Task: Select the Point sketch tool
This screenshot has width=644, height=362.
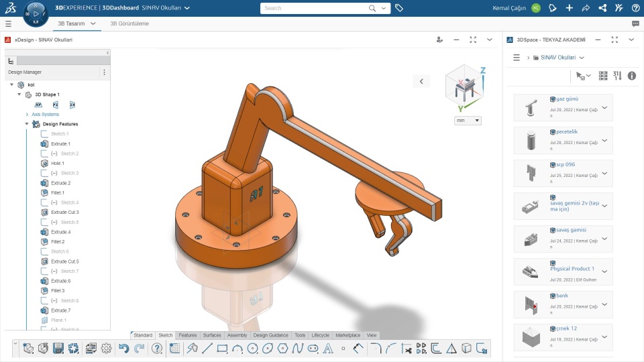Action: (x=343, y=349)
